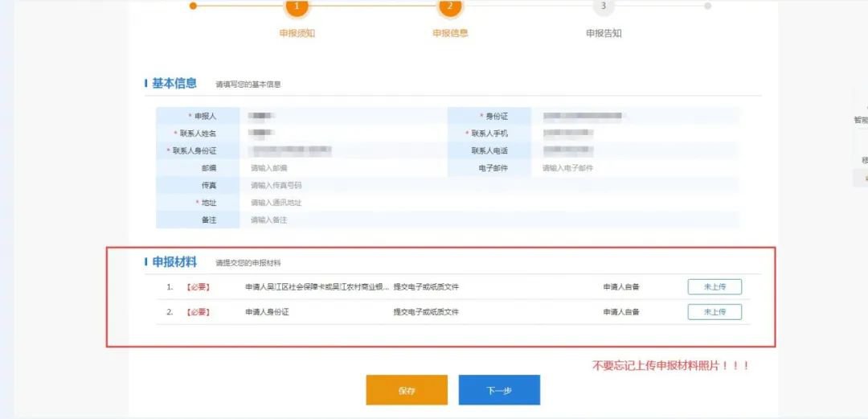Click the 身份证 number field
This screenshot has width=868, height=419.
[x=634, y=116]
